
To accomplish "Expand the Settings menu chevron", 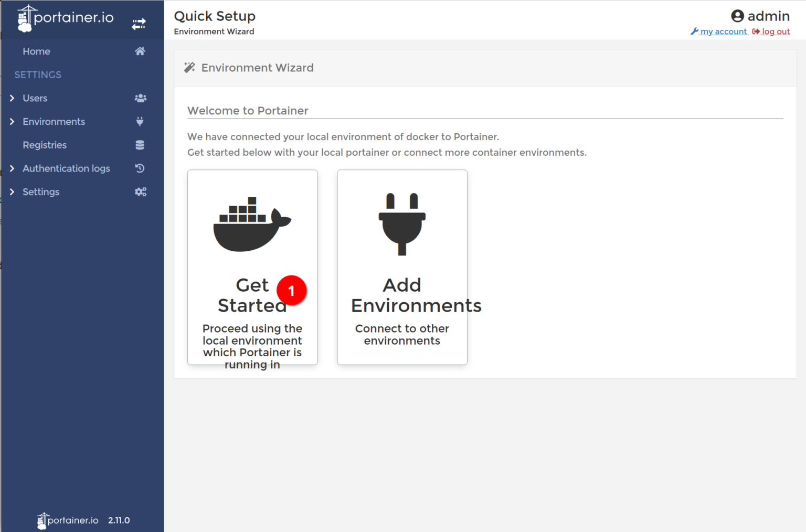I will pos(12,192).
